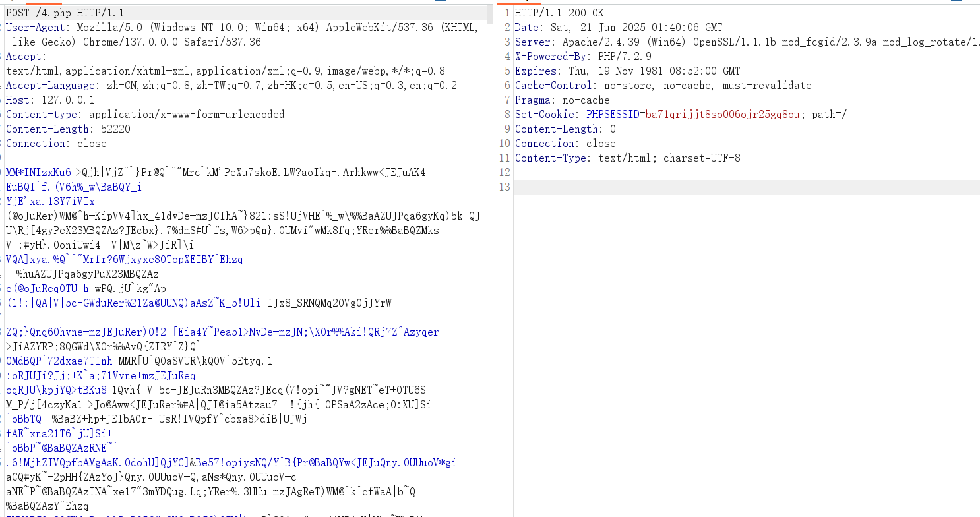Click the Cache-Control header in response
This screenshot has width=980, height=517.
(663, 86)
